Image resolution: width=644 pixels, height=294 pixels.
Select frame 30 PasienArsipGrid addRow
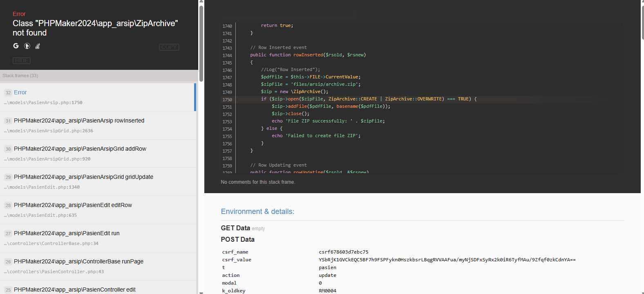(98, 154)
